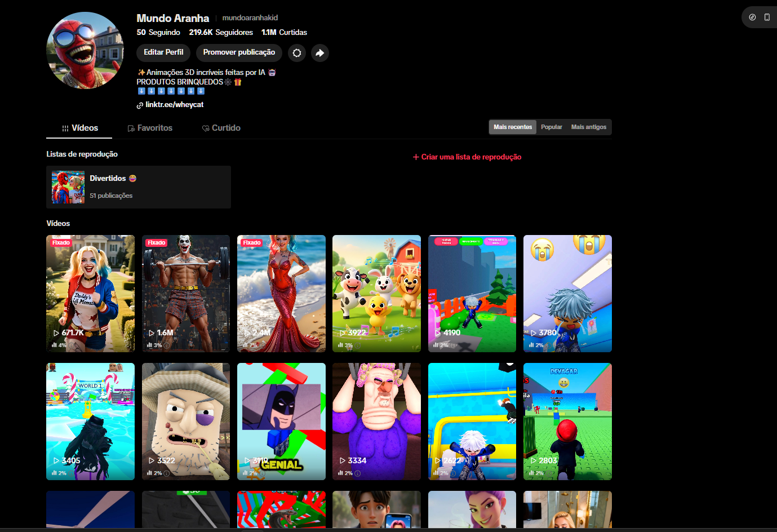Open the Harley Quinn video with 671.7K views
Viewport: 777px width, 532px height.
[x=90, y=294]
